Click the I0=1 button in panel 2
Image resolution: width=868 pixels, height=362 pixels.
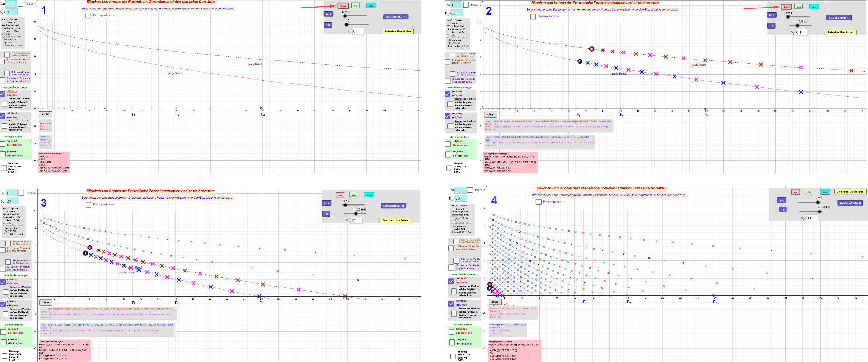click(x=771, y=15)
